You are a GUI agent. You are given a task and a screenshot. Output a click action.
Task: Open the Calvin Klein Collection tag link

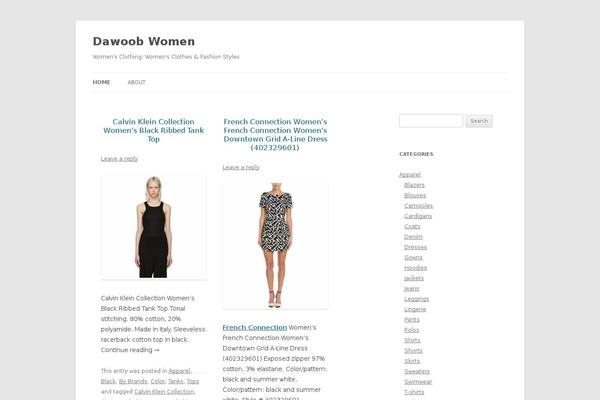coord(164,392)
